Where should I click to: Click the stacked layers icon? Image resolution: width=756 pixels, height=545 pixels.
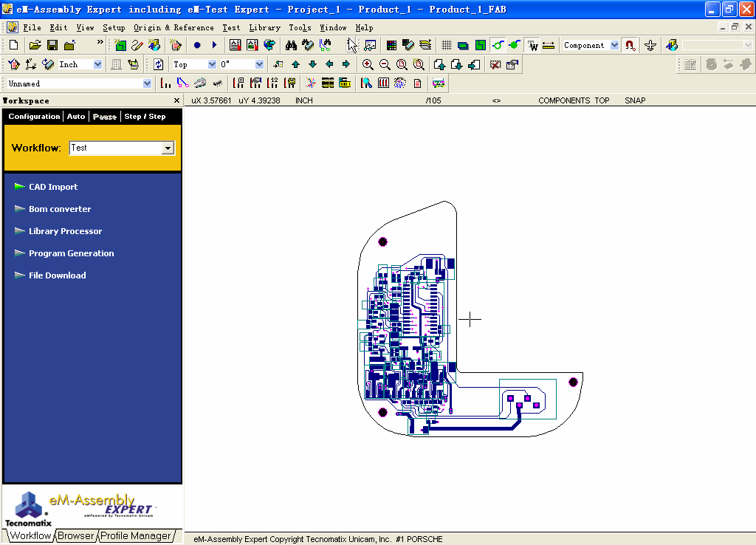(x=425, y=45)
